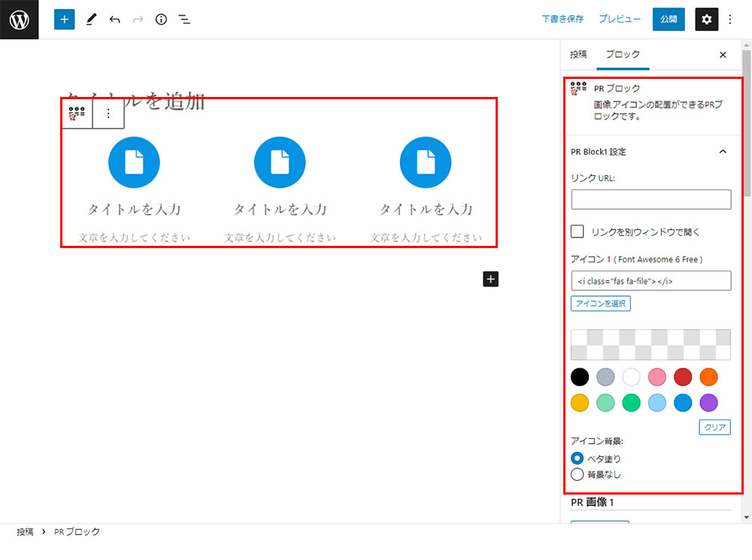Open the top-right three-dot options menu

(x=729, y=20)
